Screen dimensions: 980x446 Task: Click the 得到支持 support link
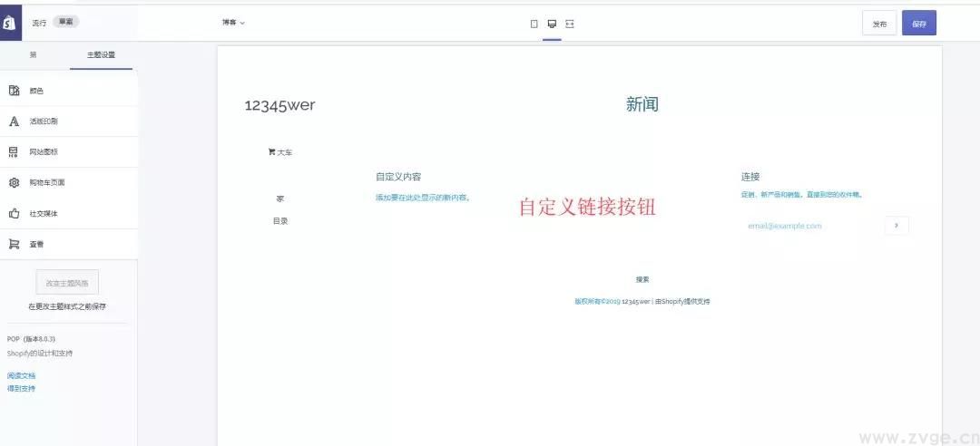pos(22,388)
